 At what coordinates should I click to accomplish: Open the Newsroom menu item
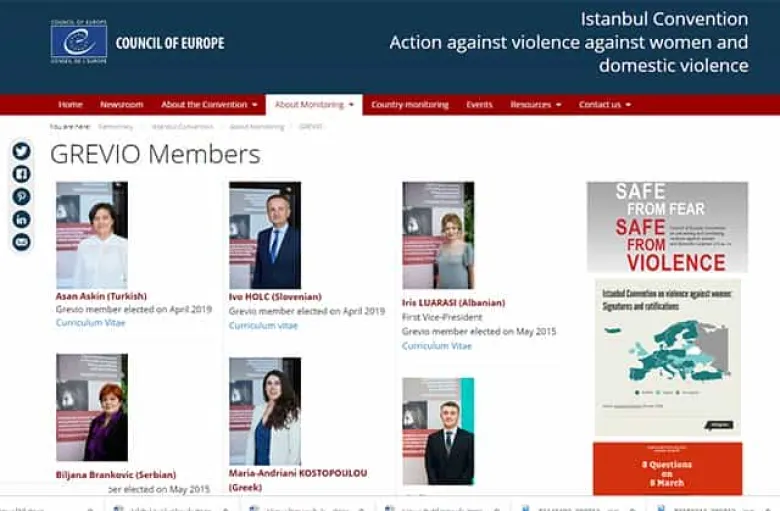point(121,105)
